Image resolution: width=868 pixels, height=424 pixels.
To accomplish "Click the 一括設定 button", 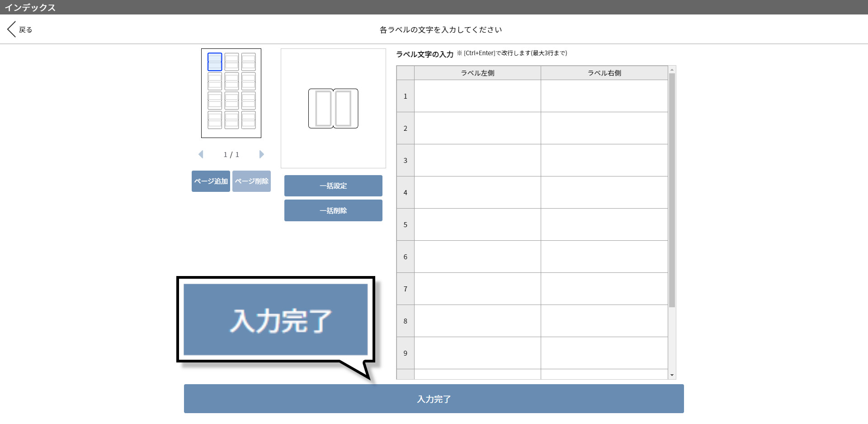I will click(x=333, y=186).
